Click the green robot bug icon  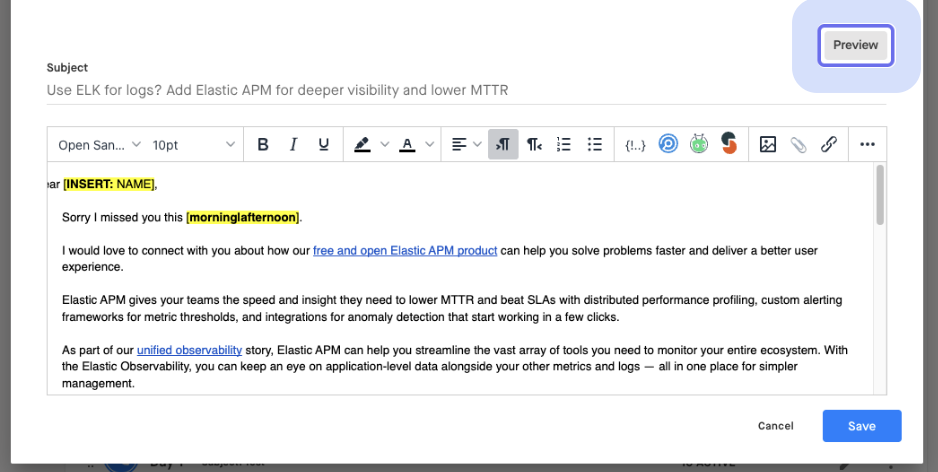(x=699, y=144)
